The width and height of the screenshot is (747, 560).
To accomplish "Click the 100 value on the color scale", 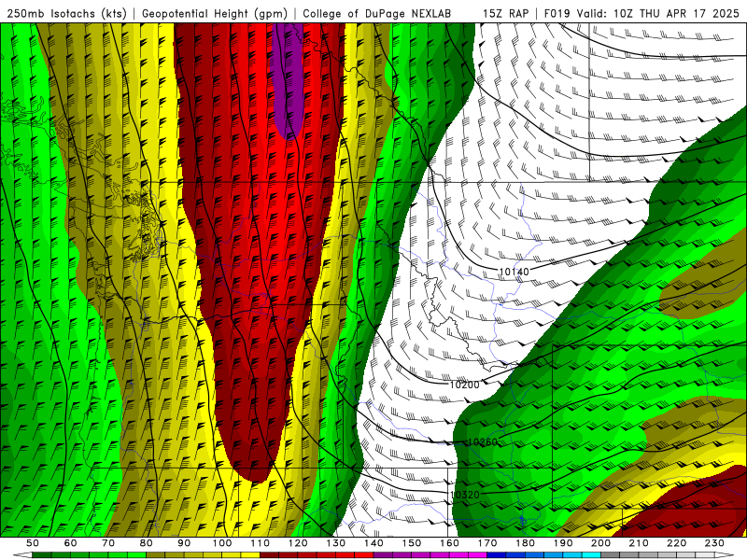I will [222, 543].
